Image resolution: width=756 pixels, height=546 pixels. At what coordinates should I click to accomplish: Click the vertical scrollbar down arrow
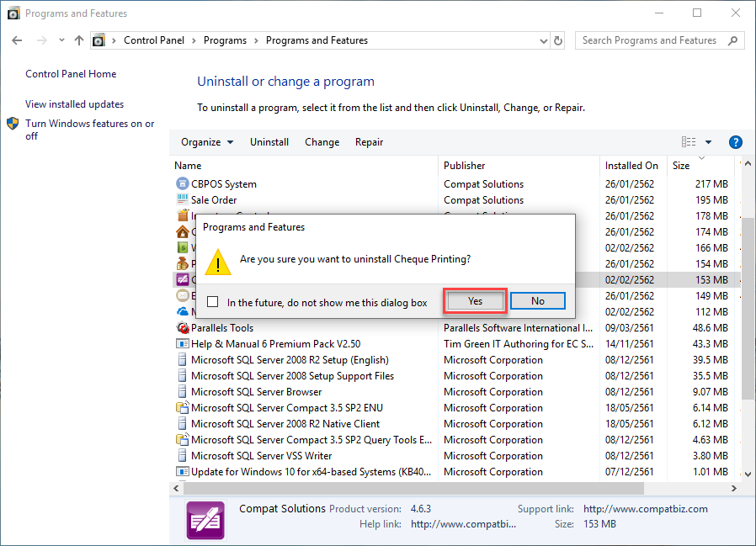[748, 474]
